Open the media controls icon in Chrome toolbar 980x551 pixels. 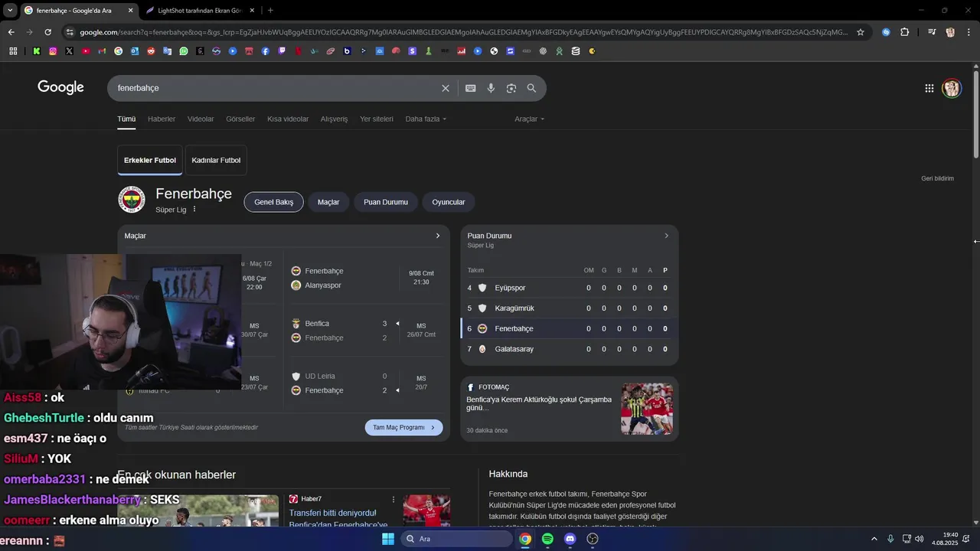click(932, 32)
